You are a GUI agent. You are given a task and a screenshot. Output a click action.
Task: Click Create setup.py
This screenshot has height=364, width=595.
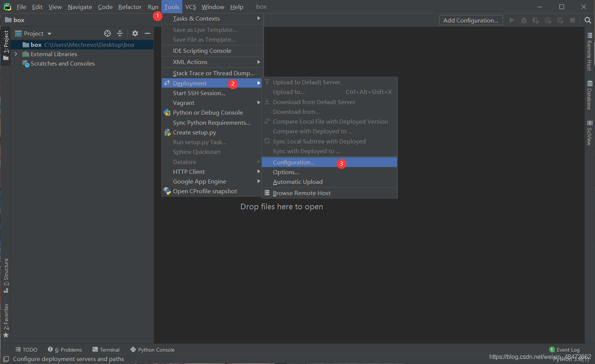point(212,132)
